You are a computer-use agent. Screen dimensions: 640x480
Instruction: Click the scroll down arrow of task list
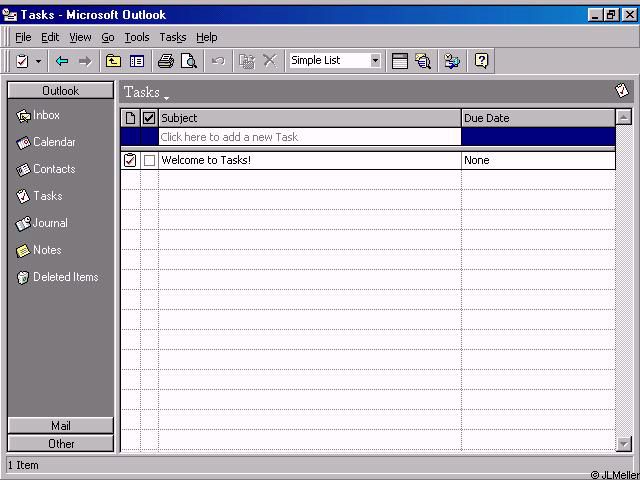[x=624, y=443]
